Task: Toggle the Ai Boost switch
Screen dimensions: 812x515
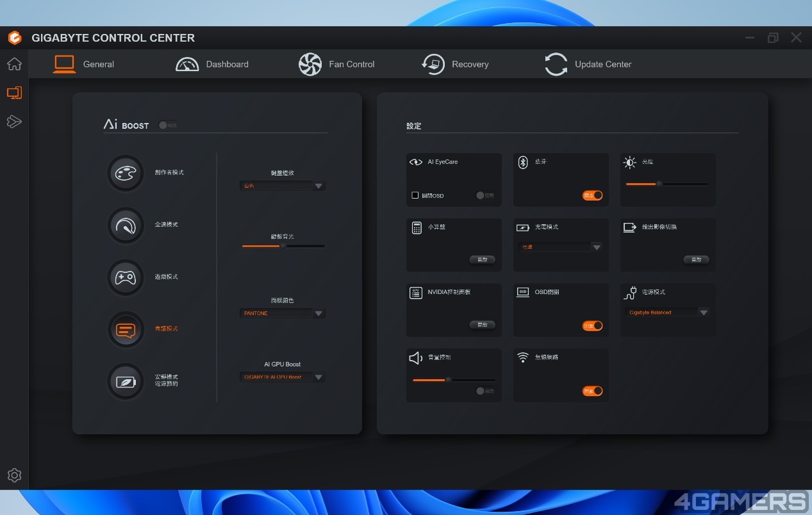Action: [x=167, y=126]
